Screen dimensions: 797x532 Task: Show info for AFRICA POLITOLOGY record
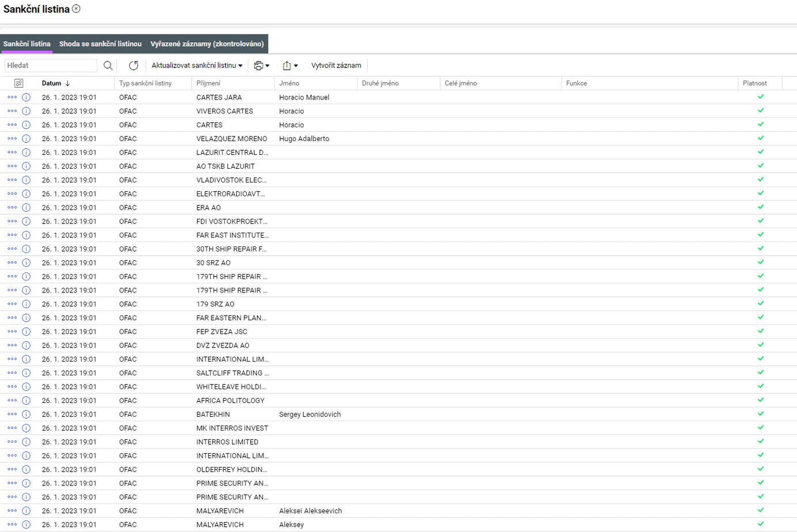[26, 401]
